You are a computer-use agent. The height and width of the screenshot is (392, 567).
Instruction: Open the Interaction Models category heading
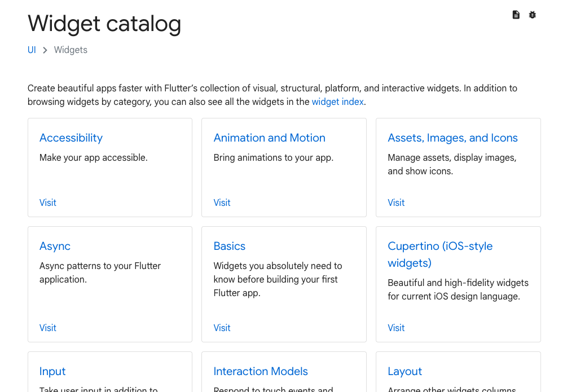261,371
